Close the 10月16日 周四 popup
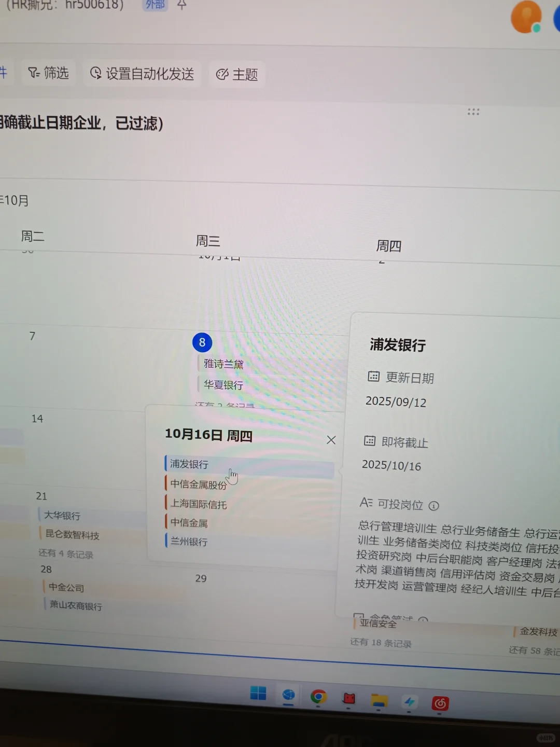 pos(331,440)
